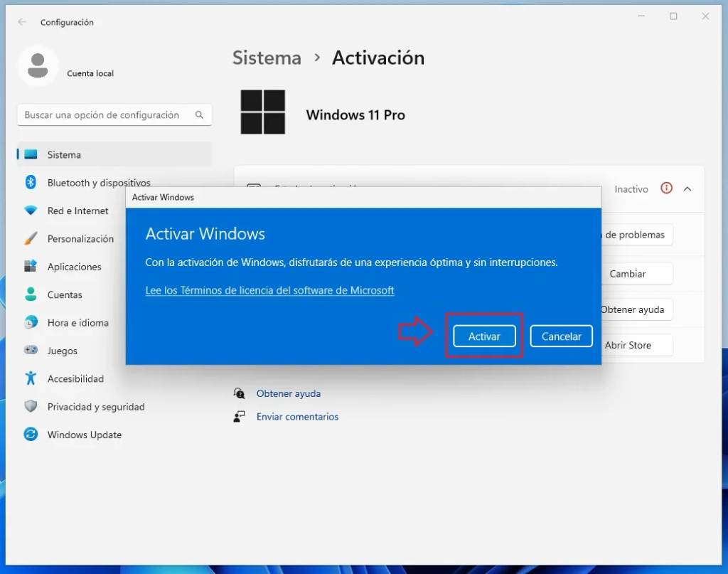Screen dimensions: 728x574
Task: Click the Enviar comentarios feedback icon
Action: 239,417
